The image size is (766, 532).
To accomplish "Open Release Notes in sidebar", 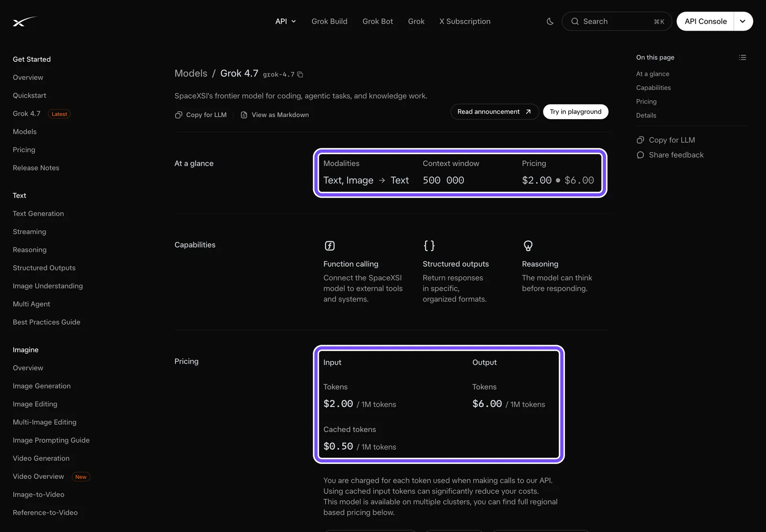I will point(36,168).
